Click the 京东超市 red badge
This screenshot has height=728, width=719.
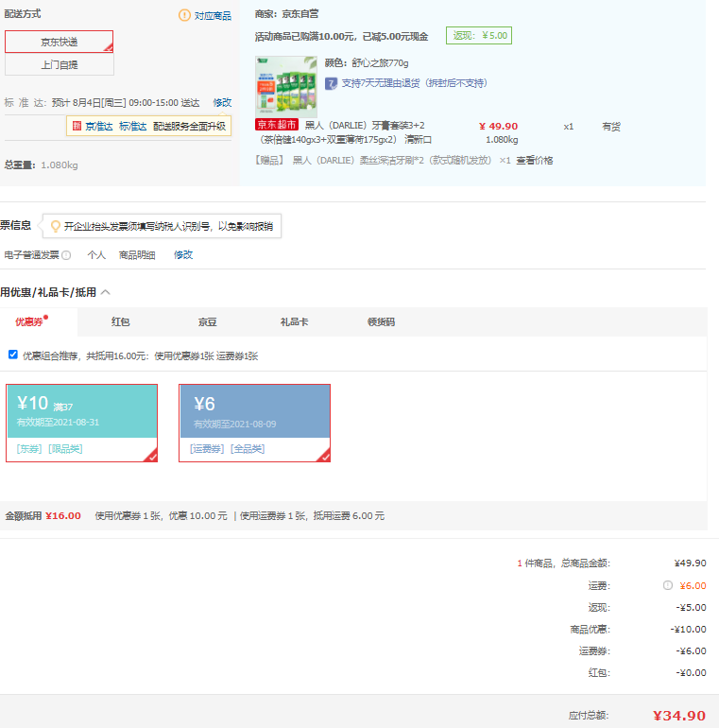pos(277,125)
